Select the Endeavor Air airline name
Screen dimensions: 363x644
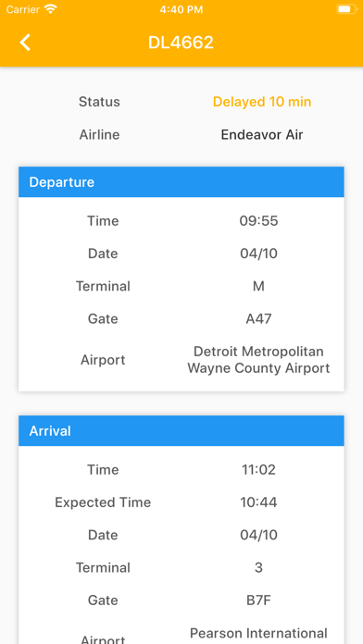coord(262,134)
